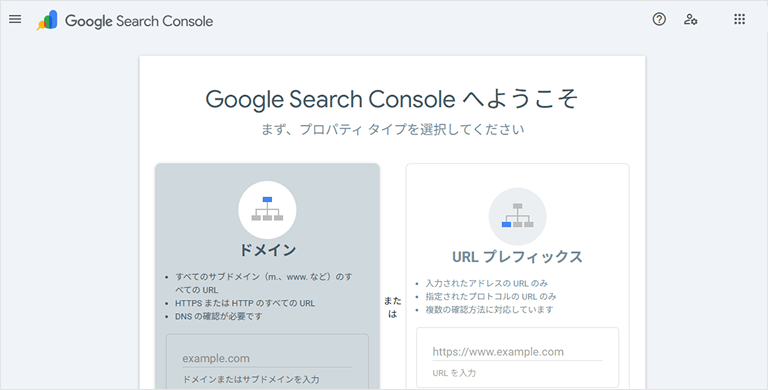Viewport: 768px width, 390px height.
Task: Open the Google apps grid
Action: click(739, 20)
